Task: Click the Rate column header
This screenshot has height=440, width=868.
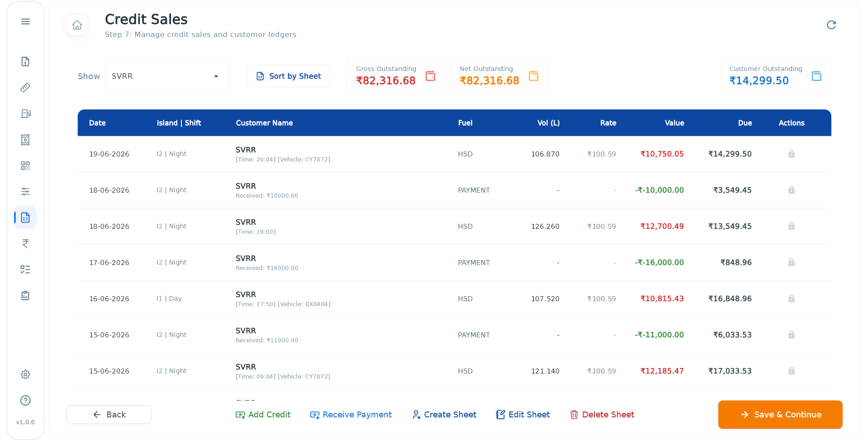Action: 608,123
